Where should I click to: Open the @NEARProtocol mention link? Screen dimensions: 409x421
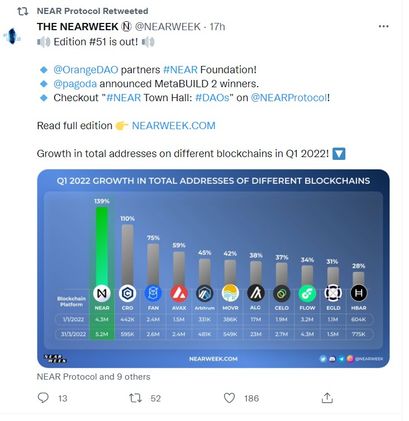[289, 98]
